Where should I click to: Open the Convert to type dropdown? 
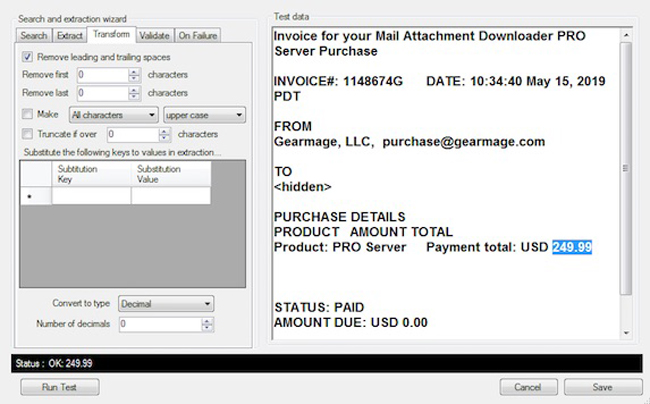[x=165, y=303]
